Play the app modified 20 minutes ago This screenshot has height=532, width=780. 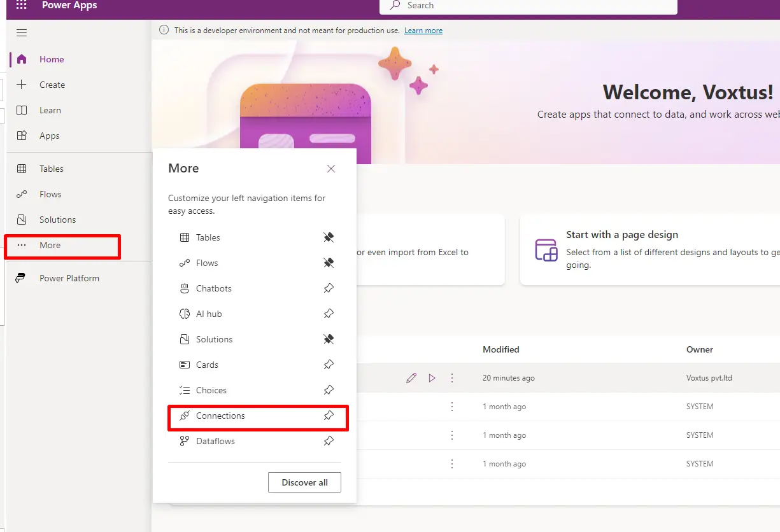432,378
